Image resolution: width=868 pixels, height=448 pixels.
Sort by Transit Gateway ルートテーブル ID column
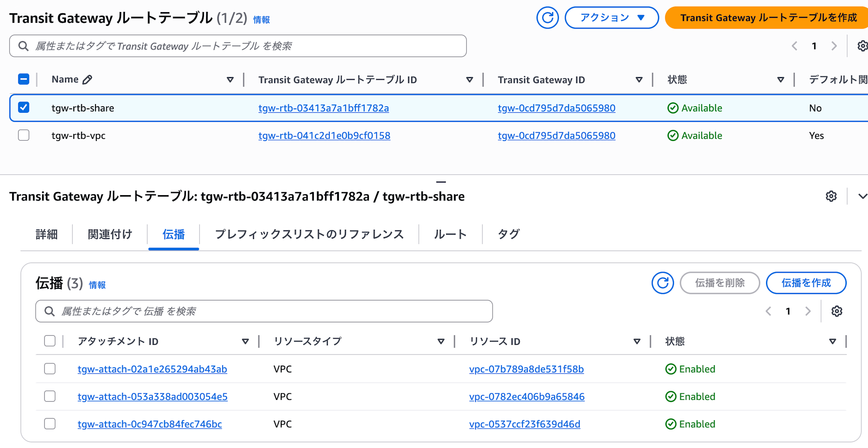click(x=469, y=80)
